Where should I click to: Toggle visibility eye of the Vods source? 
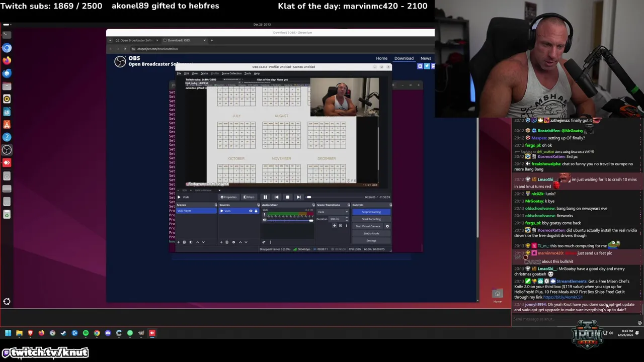[x=251, y=211]
